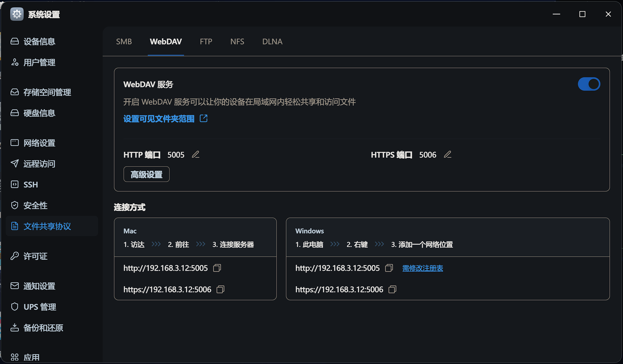Screen dimensions: 623x364
Task: Edit the HTTPS port number pencil icon
Action: click(x=448, y=154)
